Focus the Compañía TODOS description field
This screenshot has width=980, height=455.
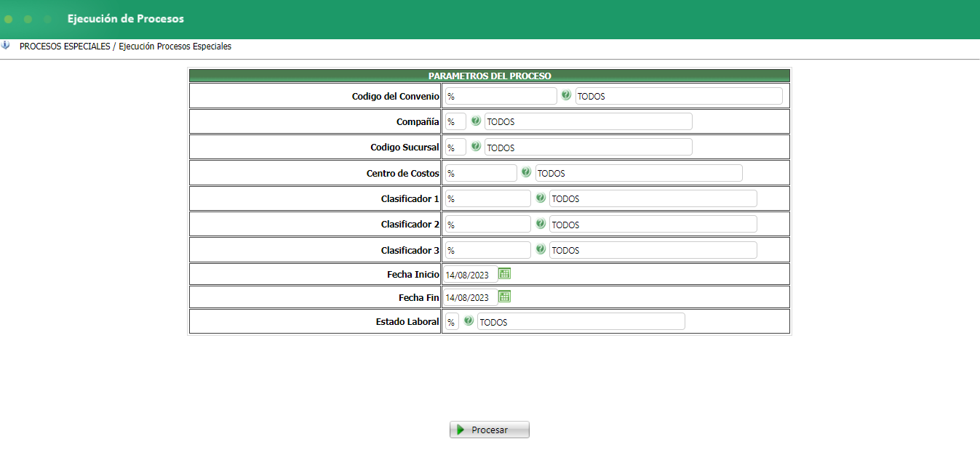pyautogui.click(x=589, y=121)
